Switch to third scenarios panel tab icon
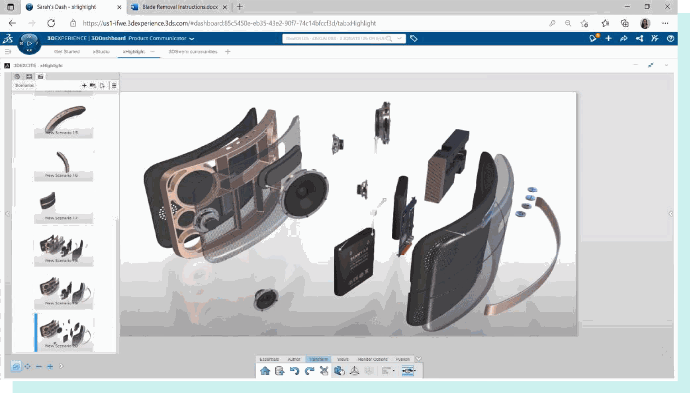Image resolution: width=690 pixels, height=394 pixels. click(x=40, y=77)
